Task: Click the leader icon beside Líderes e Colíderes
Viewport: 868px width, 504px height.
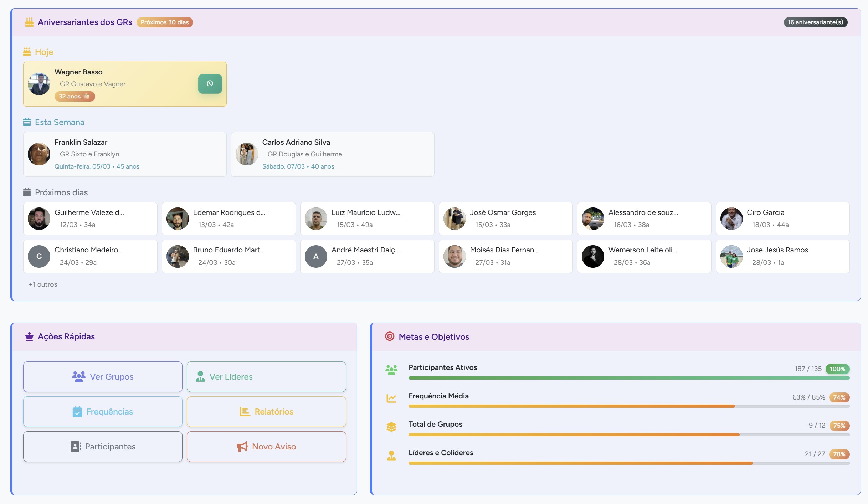Action: [391, 455]
